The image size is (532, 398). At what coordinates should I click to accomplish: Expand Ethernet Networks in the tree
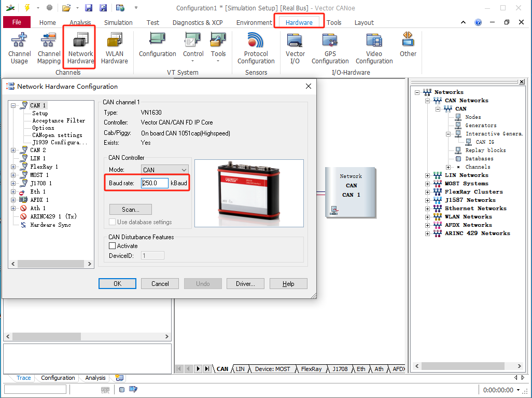coord(427,209)
